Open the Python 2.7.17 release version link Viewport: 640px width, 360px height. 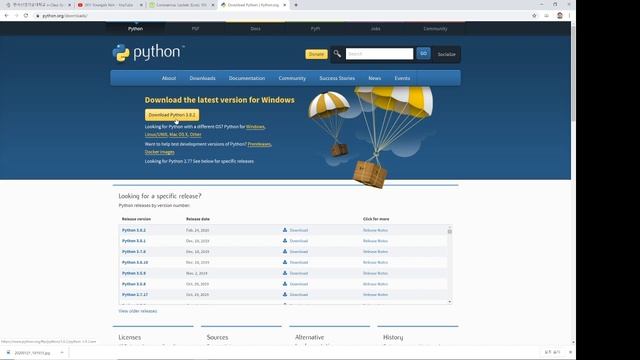tap(135, 294)
